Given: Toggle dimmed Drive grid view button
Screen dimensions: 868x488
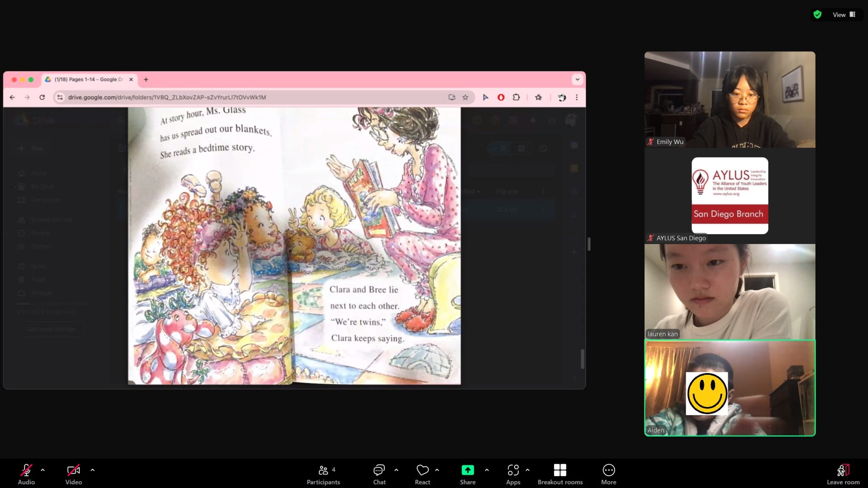Looking at the screenshot, I should (521, 149).
